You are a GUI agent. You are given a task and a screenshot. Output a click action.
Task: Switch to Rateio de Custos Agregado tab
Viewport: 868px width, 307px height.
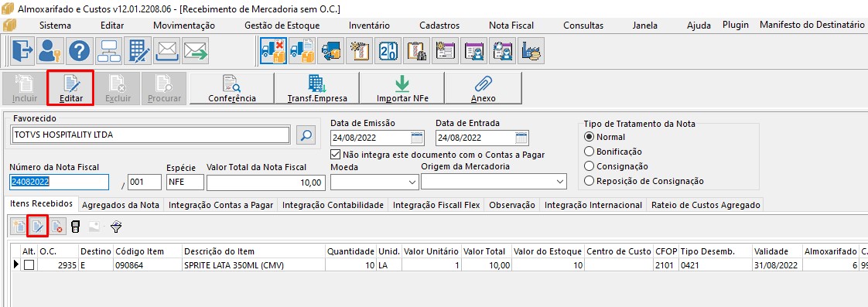tap(706, 205)
